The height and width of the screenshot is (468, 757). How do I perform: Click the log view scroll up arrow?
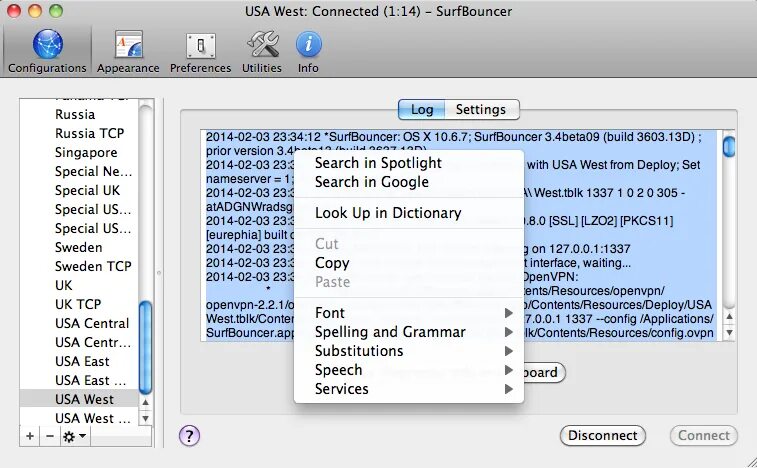coord(729,317)
